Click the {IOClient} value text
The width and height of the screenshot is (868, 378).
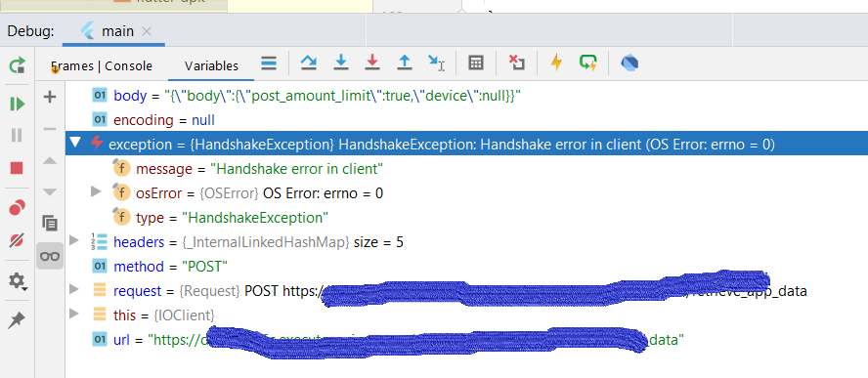(185, 315)
